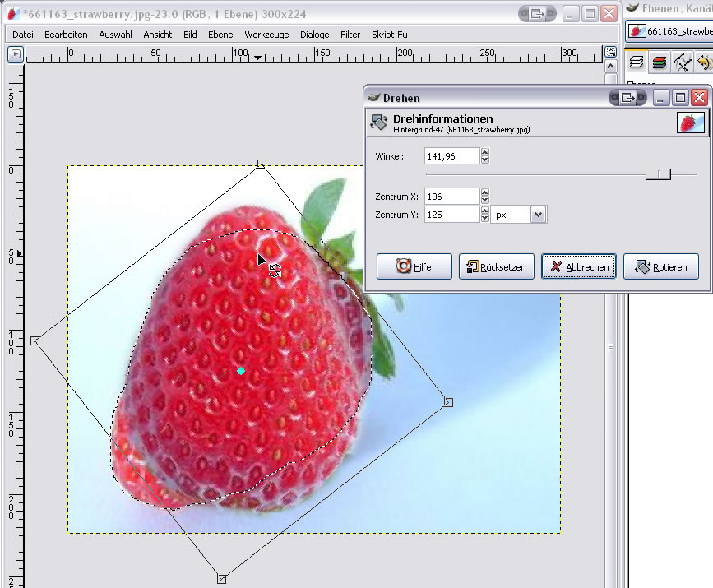
Task: Click the rotation center point on the strawberry
Action: tap(241, 371)
